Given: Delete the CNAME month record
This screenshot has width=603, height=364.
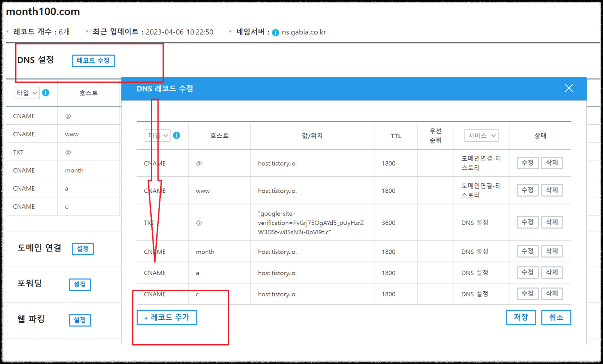Looking at the screenshot, I should (x=552, y=251).
